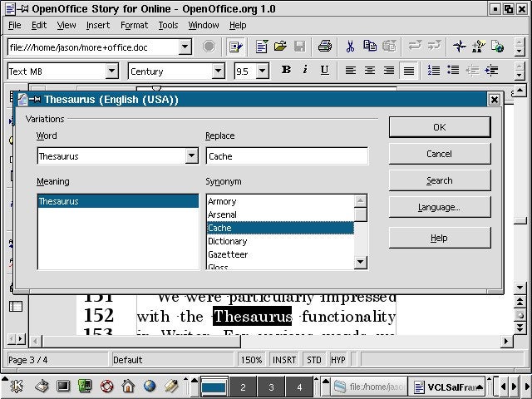
Task: Apply Italic formatting
Action: (305, 70)
